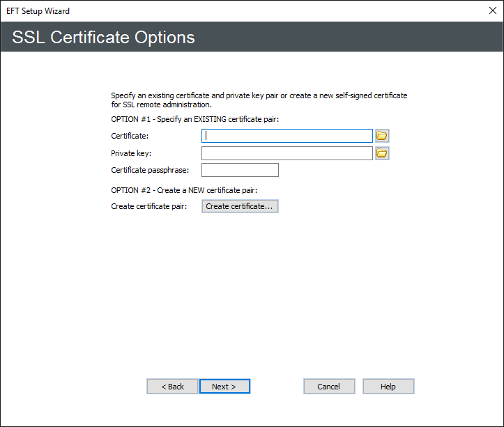This screenshot has height=427, width=504.
Task: Open the wizard's Help
Action: tap(388, 387)
